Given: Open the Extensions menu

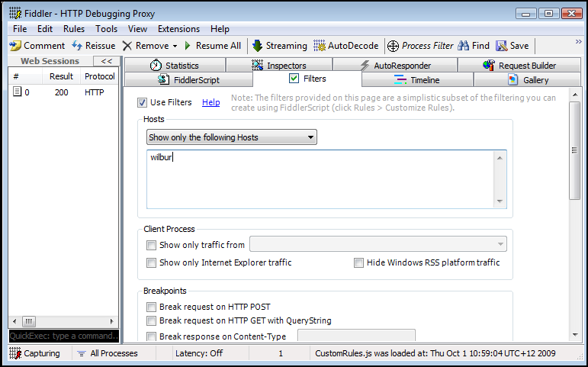Looking at the screenshot, I should (179, 29).
